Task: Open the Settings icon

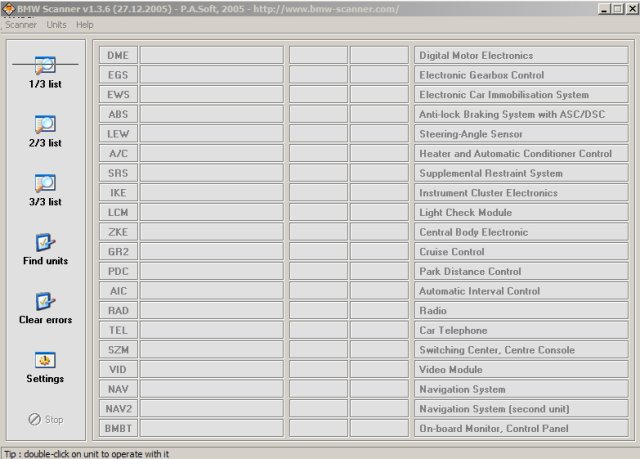Action: click(x=45, y=360)
